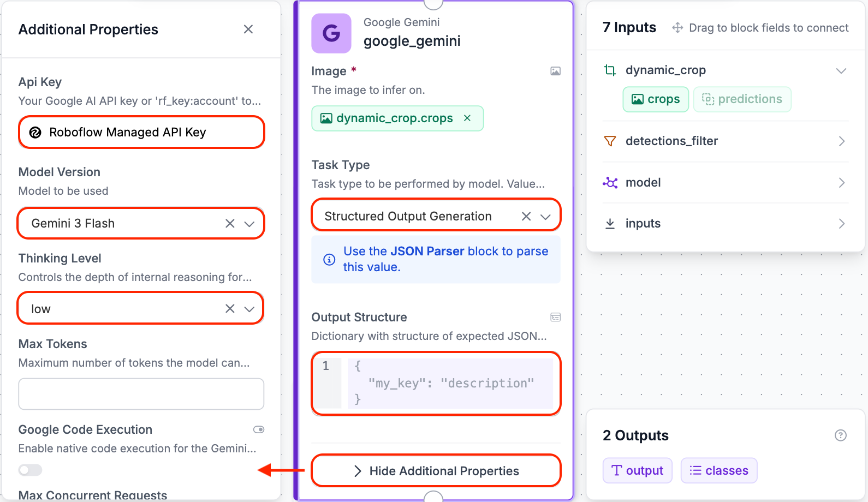868x502 pixels.
Task: Click the Output Structure editor icon
Action: pyautogui.click(x=555, y=317)
